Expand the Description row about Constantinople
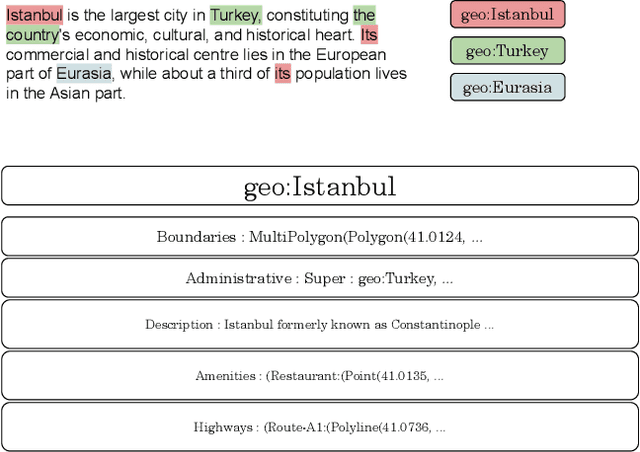 (x=320, y=324)
